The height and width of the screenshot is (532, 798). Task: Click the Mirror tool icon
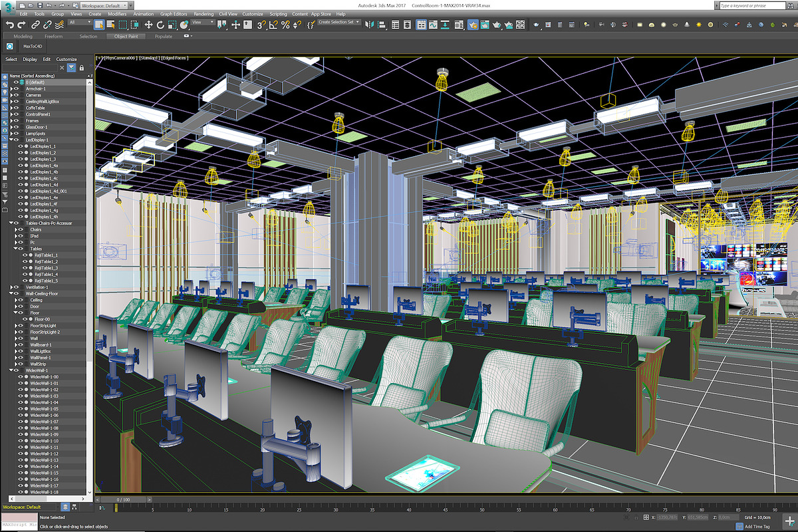(368, 24)
